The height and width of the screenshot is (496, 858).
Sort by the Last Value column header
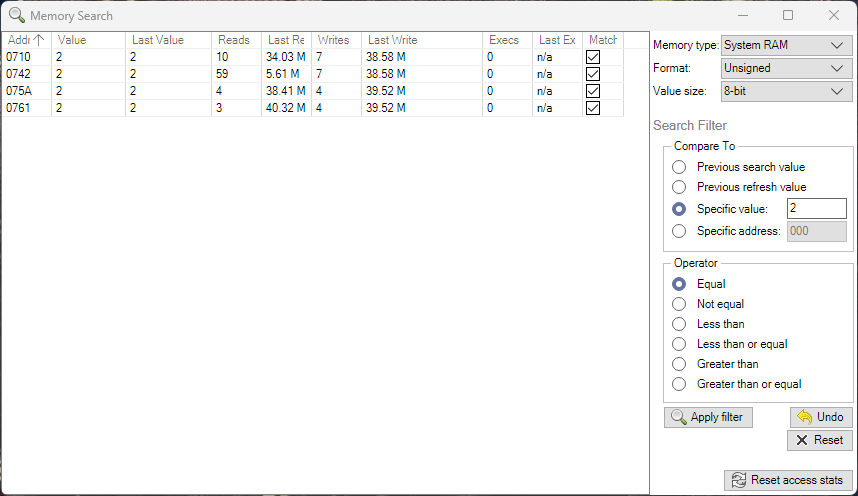tap(169, 40)
